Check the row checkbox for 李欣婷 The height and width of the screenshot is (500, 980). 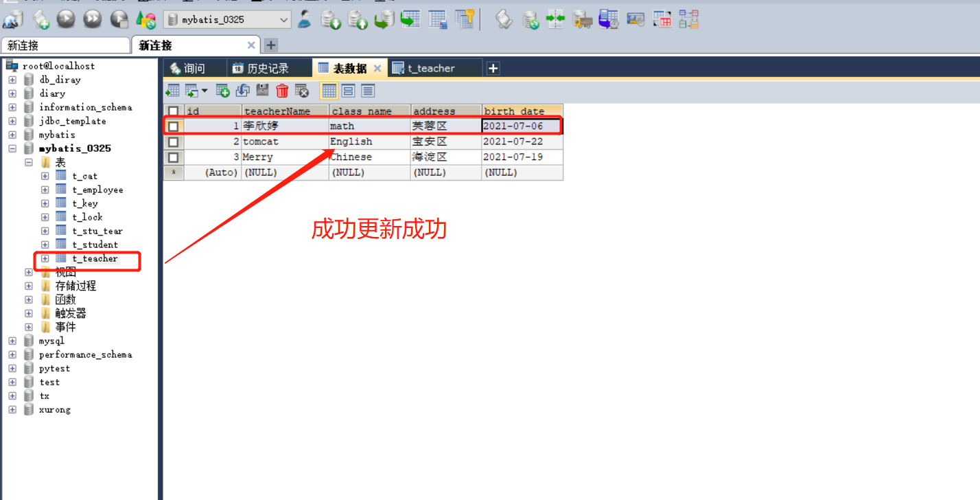174,126
